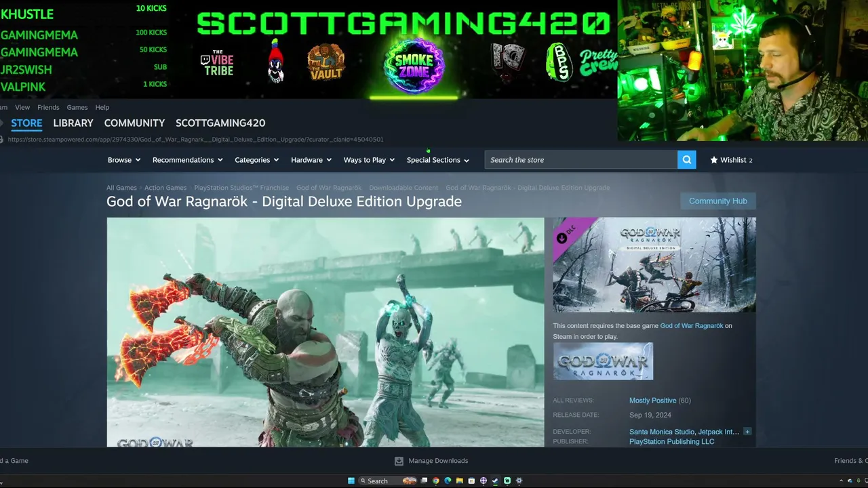
Task: Expand the Recommendations dropdown
Action: [x=188, y=160]
